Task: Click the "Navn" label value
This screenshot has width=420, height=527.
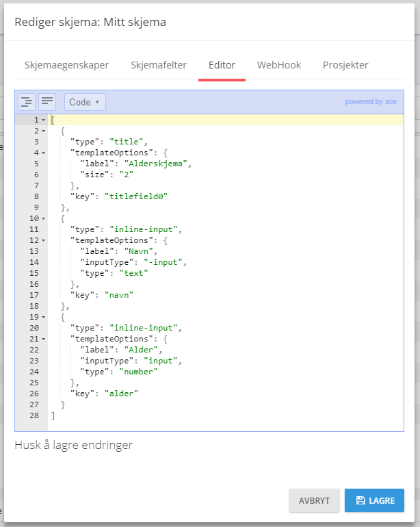Action: (x=138, y=251)
